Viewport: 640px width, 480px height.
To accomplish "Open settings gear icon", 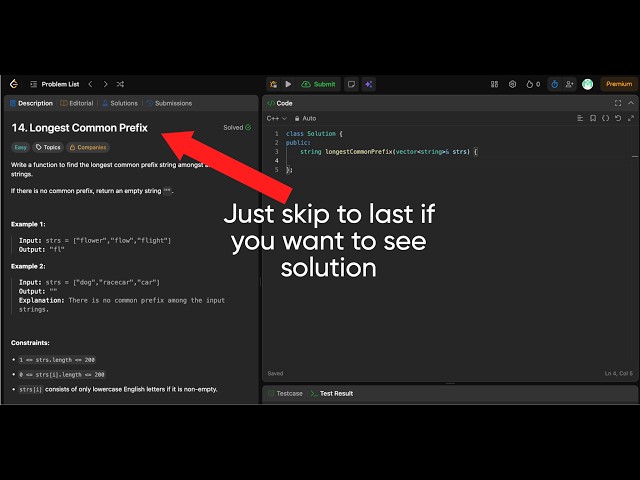I will click(512, 84).
